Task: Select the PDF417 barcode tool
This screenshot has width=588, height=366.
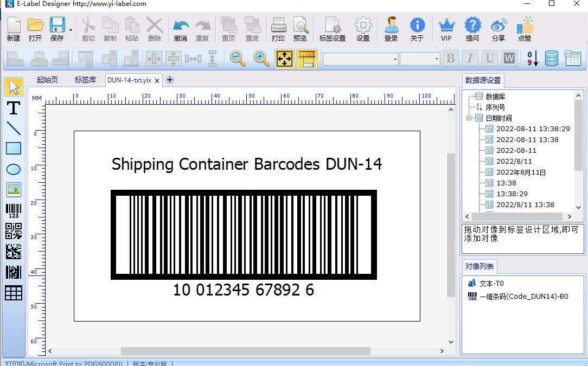Action: [14, 272]
